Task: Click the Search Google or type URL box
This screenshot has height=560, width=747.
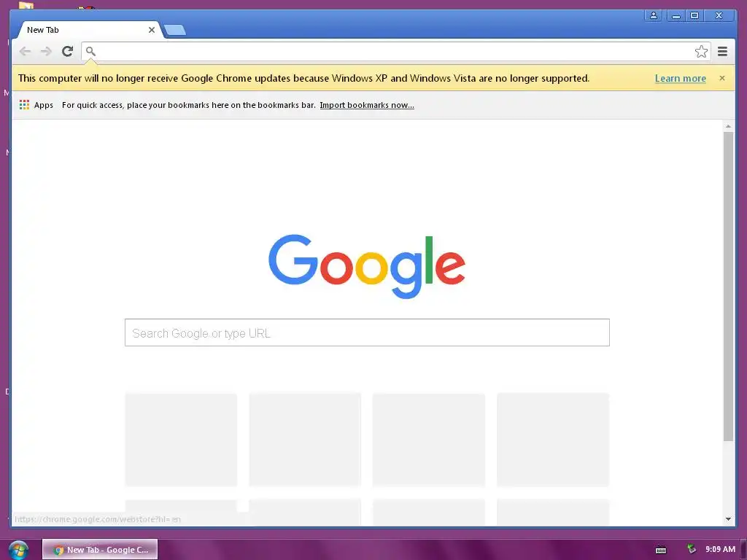Action: coord(367,332)
